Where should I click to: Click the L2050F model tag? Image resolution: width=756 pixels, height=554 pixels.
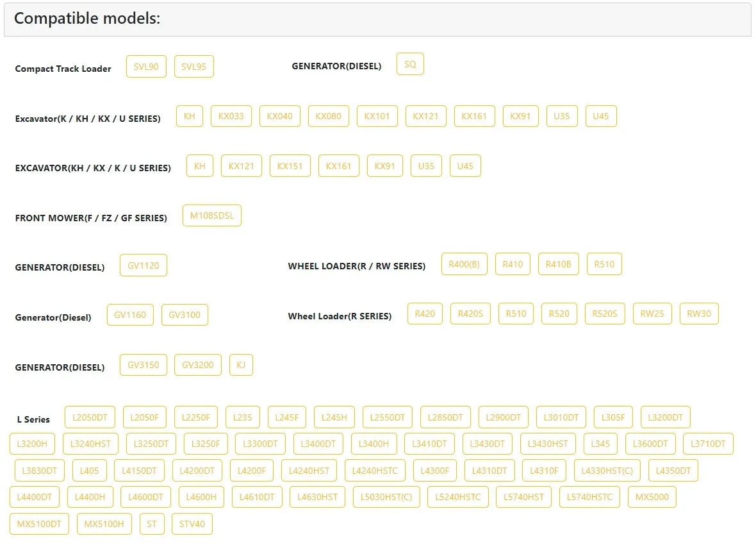point(145,417)
